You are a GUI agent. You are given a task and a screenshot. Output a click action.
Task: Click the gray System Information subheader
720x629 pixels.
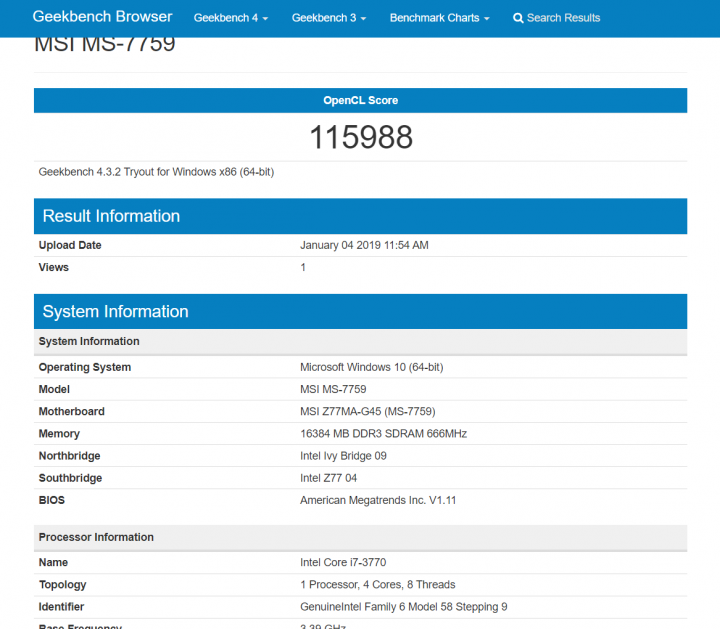pos(360,341)
